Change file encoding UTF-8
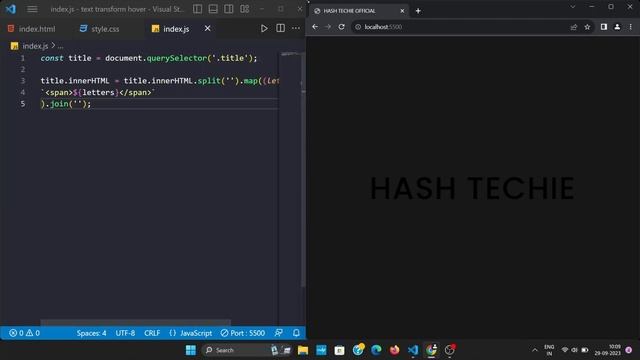Screen dimensions: 640x360 click(x=125, y=333)
